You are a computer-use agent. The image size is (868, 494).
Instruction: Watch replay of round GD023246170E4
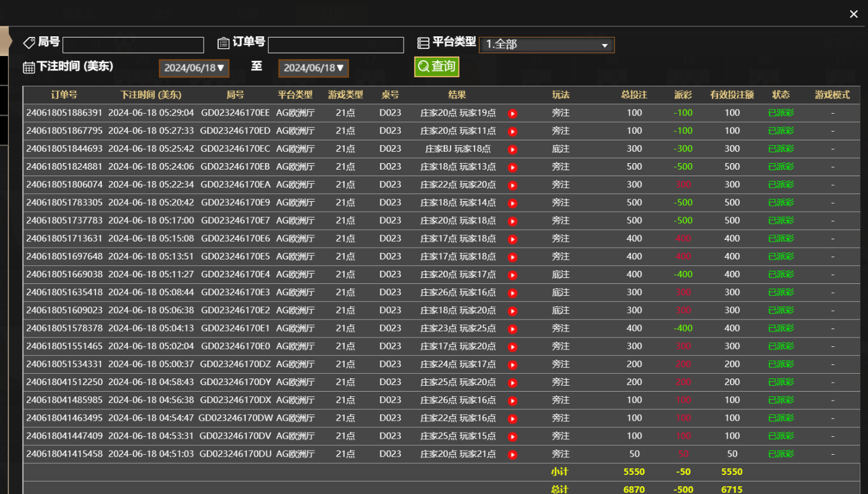click(x=513, y=275)
